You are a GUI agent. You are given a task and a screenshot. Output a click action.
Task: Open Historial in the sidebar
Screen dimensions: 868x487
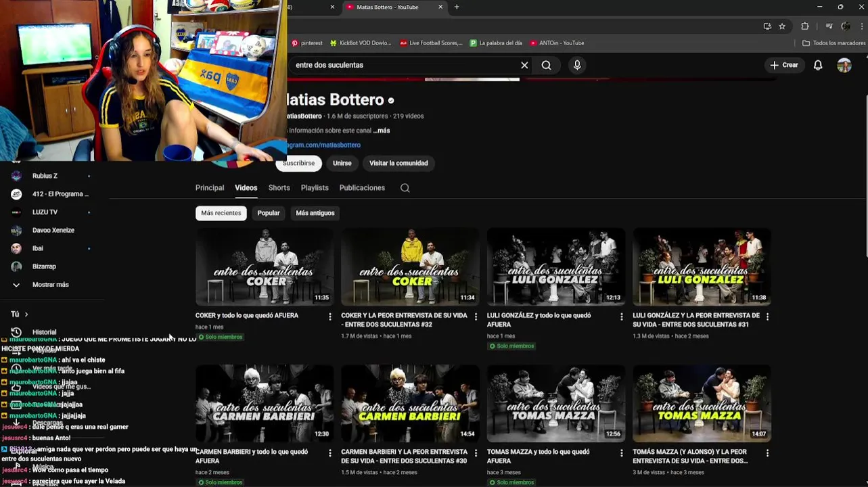(44, 332)
